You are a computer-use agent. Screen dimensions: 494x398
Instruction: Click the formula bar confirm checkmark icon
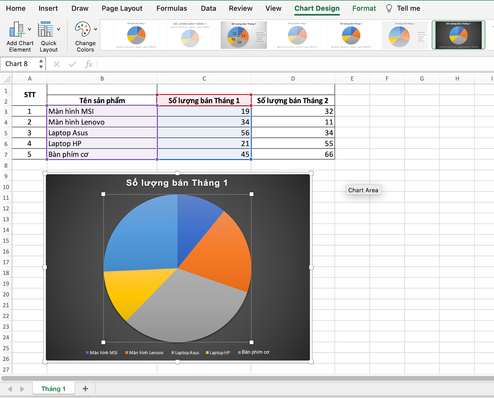72,64
